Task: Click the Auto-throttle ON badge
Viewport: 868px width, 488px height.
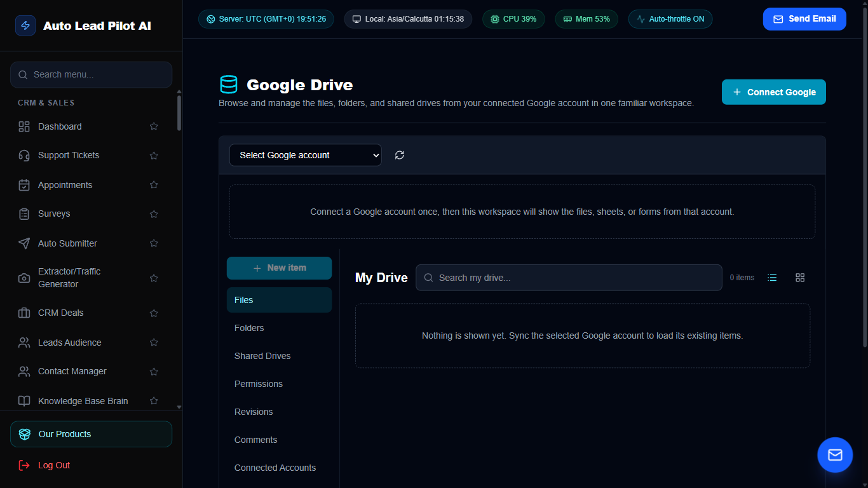Action: click(x=670, y=19)
